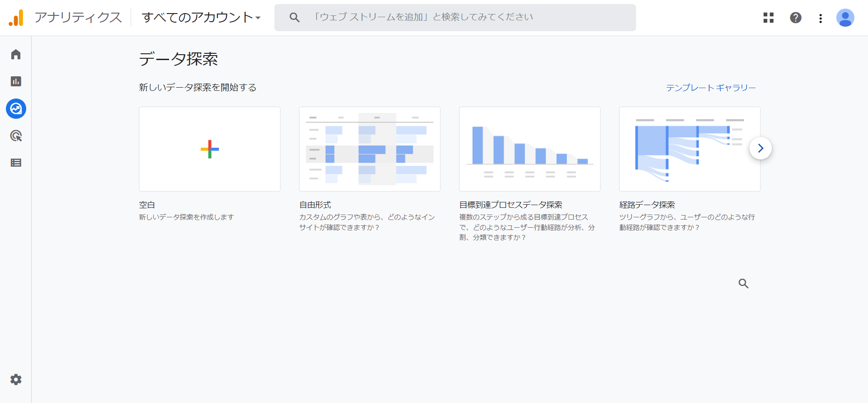868x403 pixels.
Task: Open the three-dot more options menu
Action: pos(821,18)
